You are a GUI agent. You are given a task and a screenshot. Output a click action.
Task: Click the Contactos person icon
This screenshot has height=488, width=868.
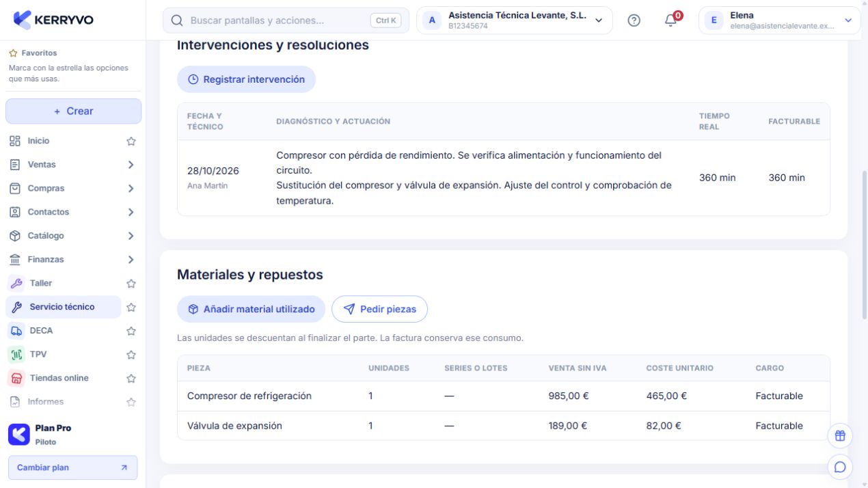point(15,212)
